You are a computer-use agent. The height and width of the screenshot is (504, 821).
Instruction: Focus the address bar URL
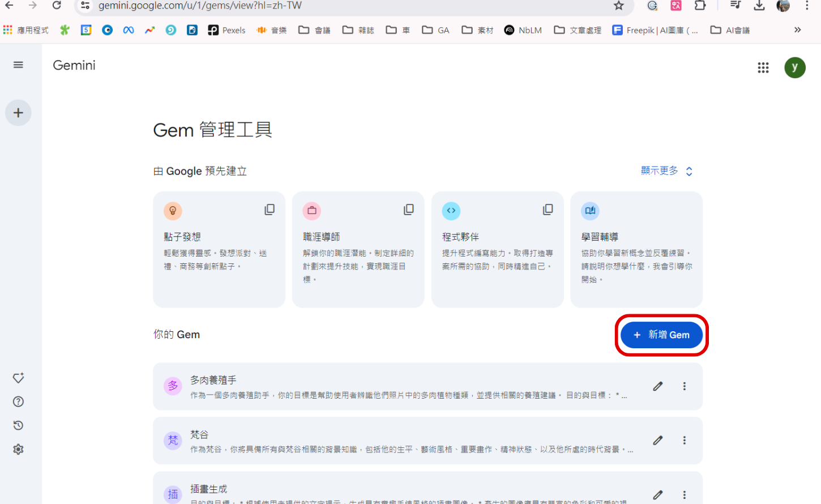pos(200,6)
